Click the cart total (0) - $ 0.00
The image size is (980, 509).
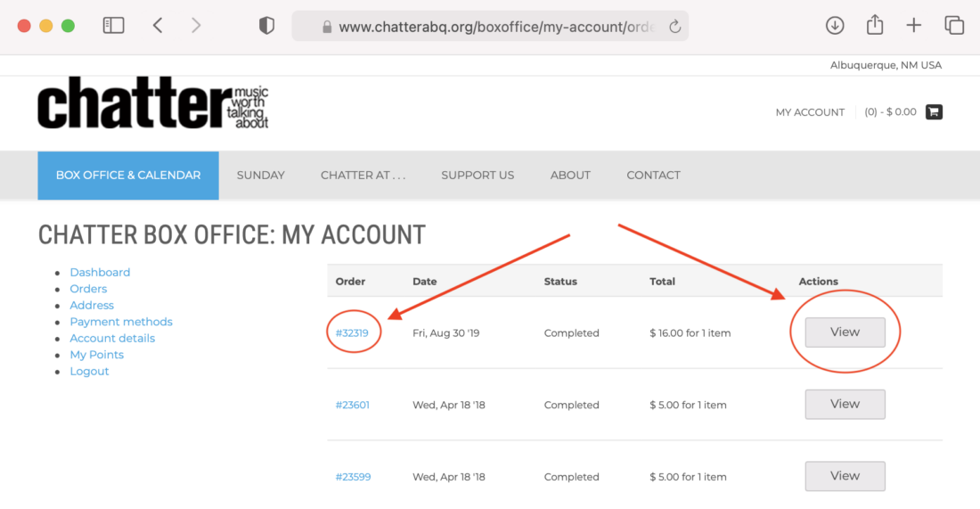891,112
